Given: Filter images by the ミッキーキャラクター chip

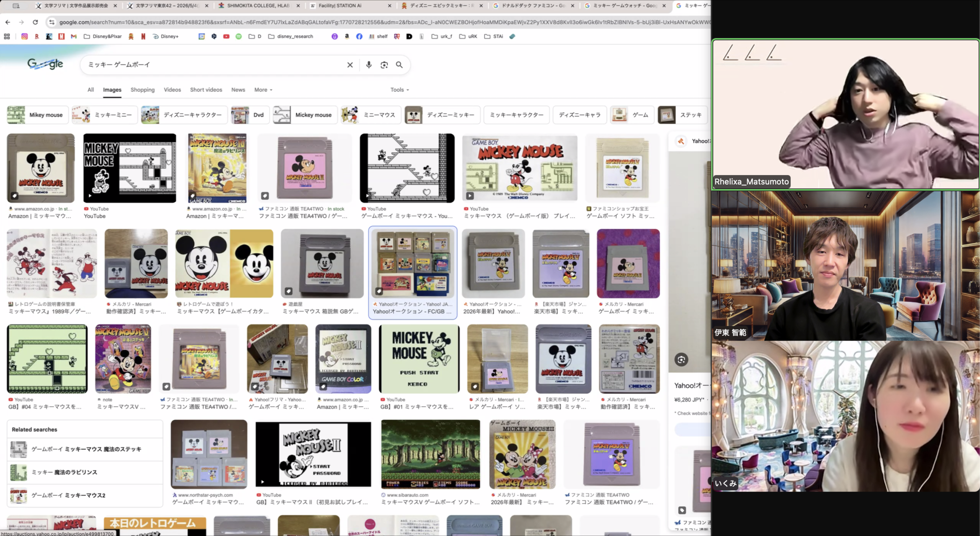Looking at the screenshot, I should 517,115.
